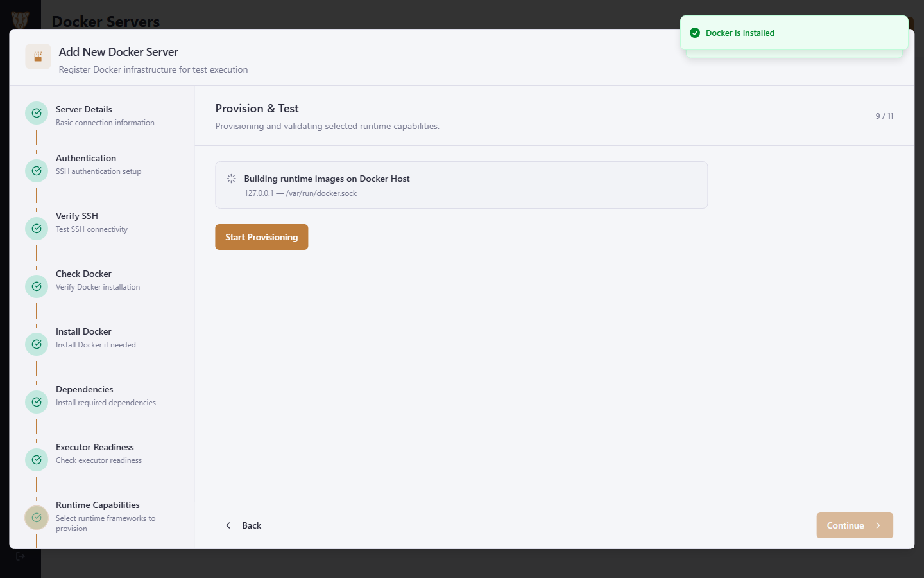Click the logout icon behind the dialog
Image resolution: width=924 pixels, height=578 pixels.
21,556
